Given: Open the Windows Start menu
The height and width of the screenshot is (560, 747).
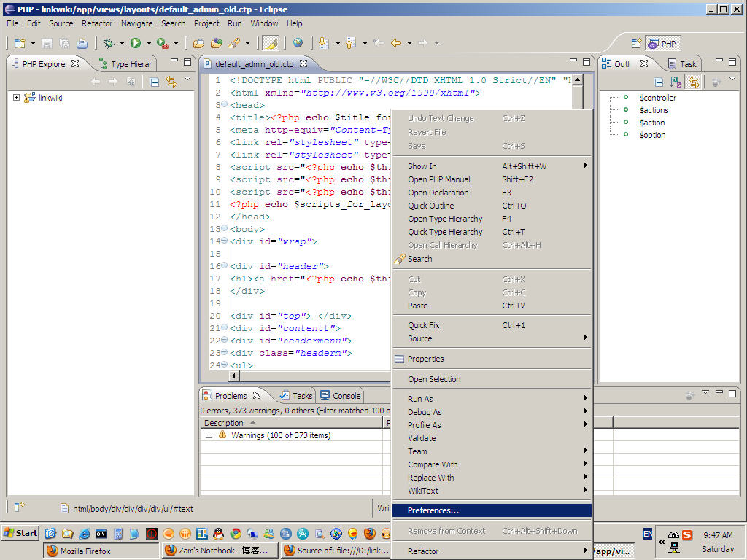Looking at the screenshot, I should pyautogui.click(x=20, y=533).
